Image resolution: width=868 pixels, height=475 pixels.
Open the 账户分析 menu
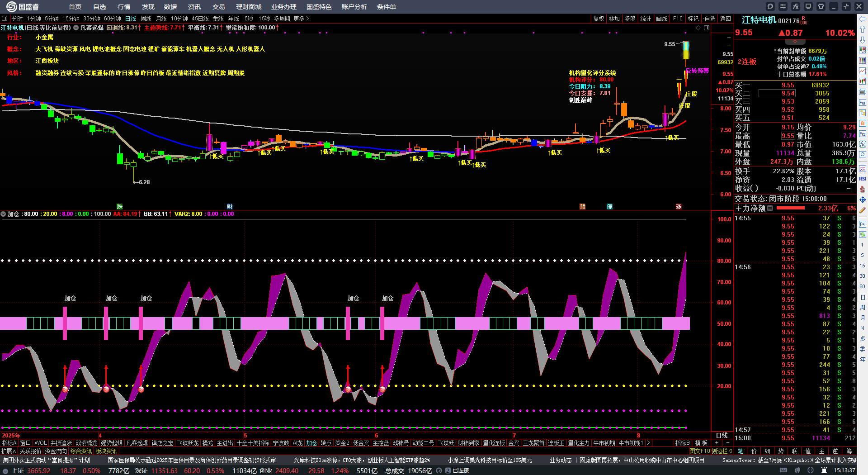pos(354,7)
